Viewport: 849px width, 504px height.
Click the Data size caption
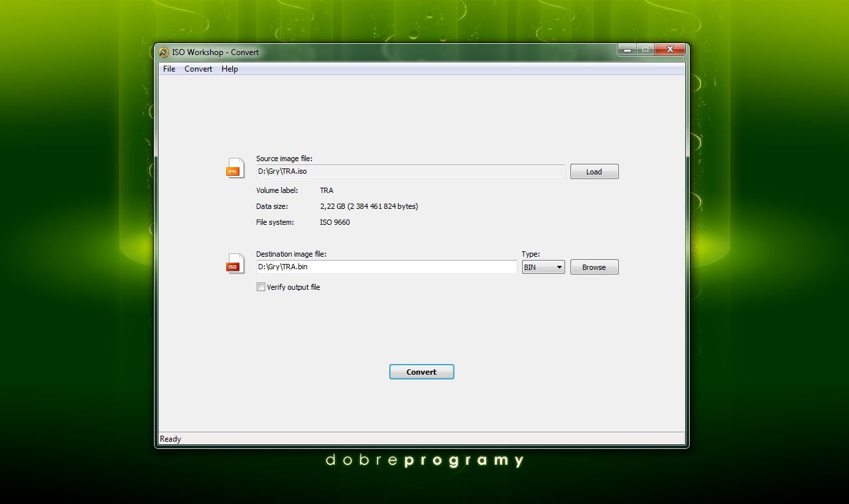(x=272, y=206)
